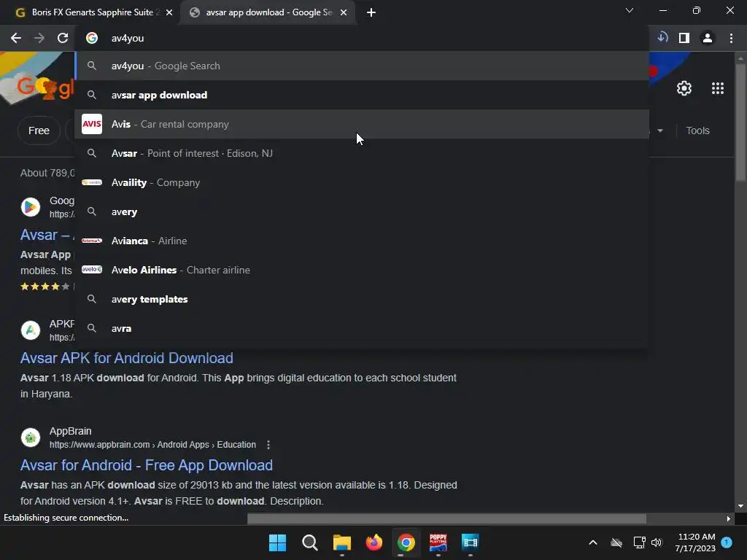This screenshot has width=747, height=560.
Task: Select the Avelo Airlines suggestion
Action: click(x=362, y=270)
